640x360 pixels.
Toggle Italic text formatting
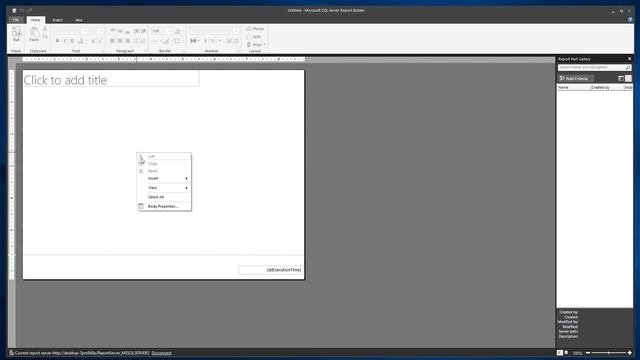tap(65, 41)
